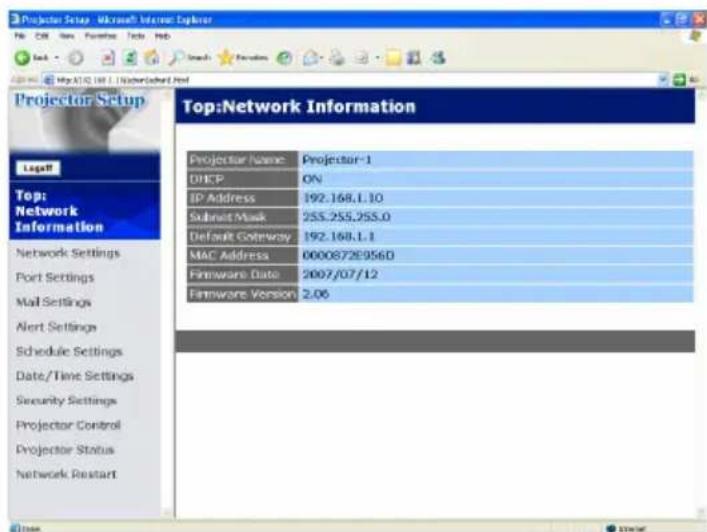Click the Print toolbar icon
The width and height of the screenshot is (707, 532).
click(x=336, y=58)
